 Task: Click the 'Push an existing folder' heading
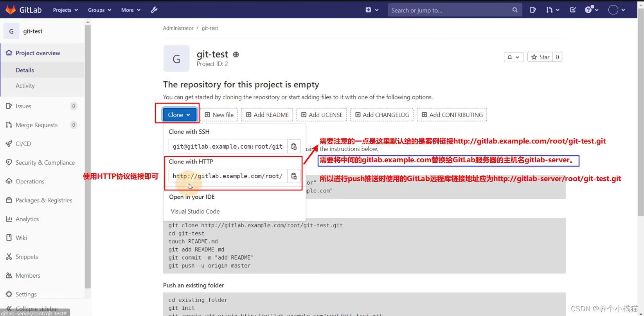coord(194,285)
